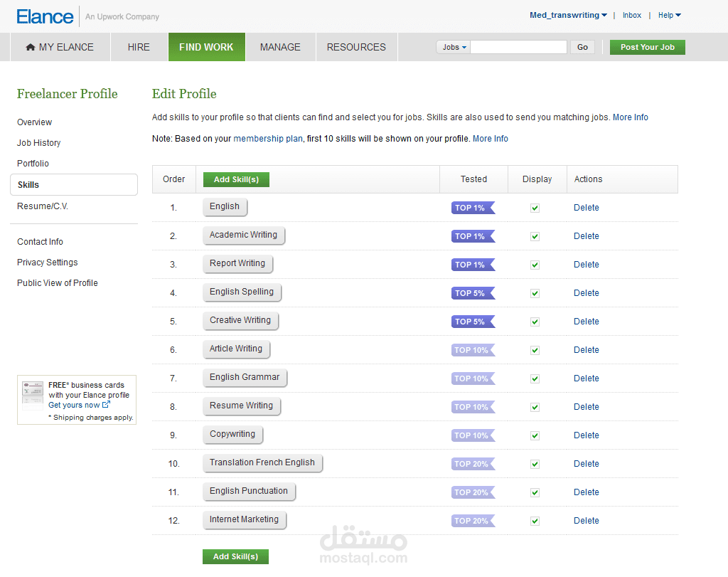Screen dimensions: 728x577
Task: Open Portfolio in the sidebar
Action: pos(33,164)
